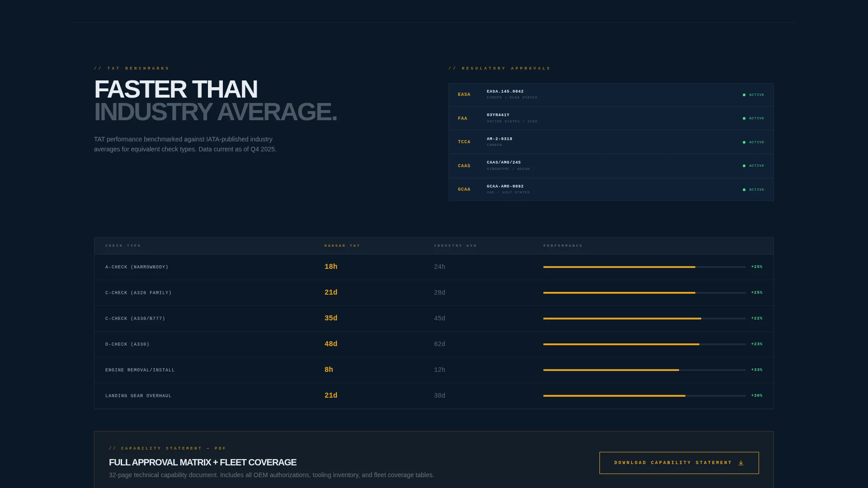Click Faster Than Industry Average heading

pos(215,100)
